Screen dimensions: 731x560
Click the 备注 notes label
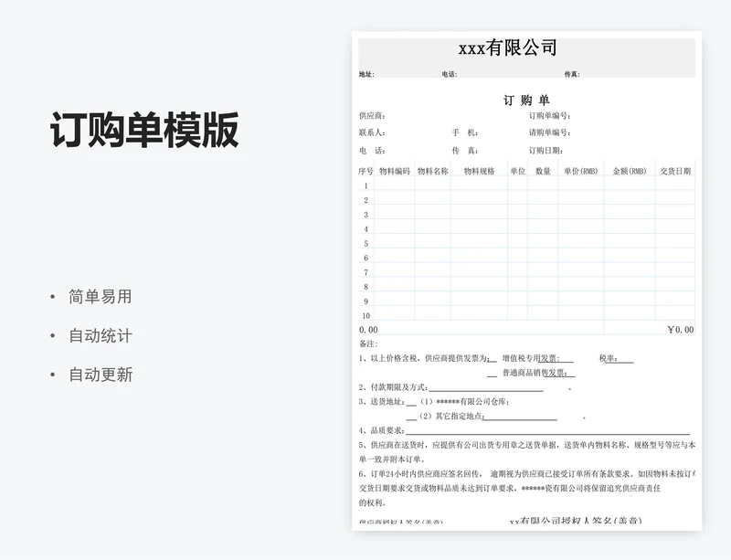pyautogui.click(x=368, y=344)
